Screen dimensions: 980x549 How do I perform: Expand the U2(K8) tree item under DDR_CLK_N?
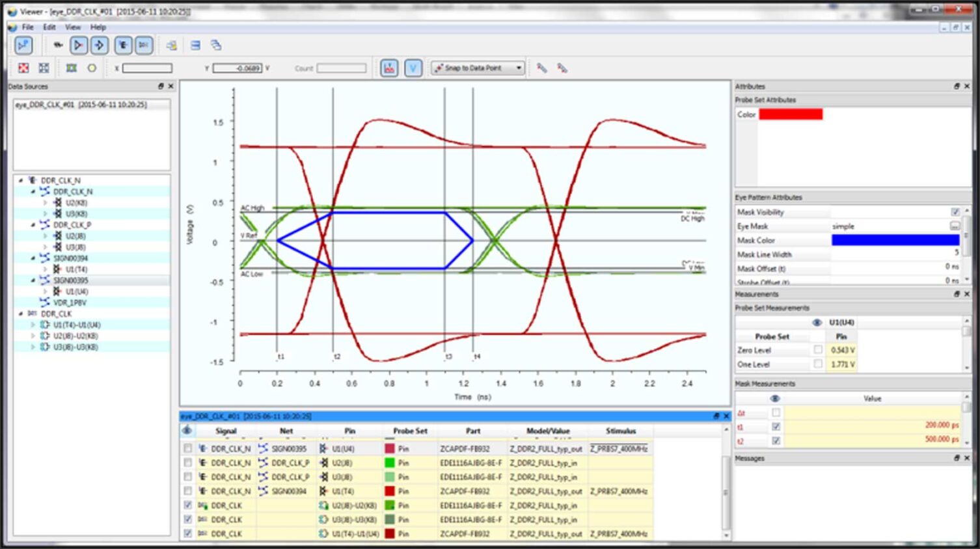(x=45, y=202)
